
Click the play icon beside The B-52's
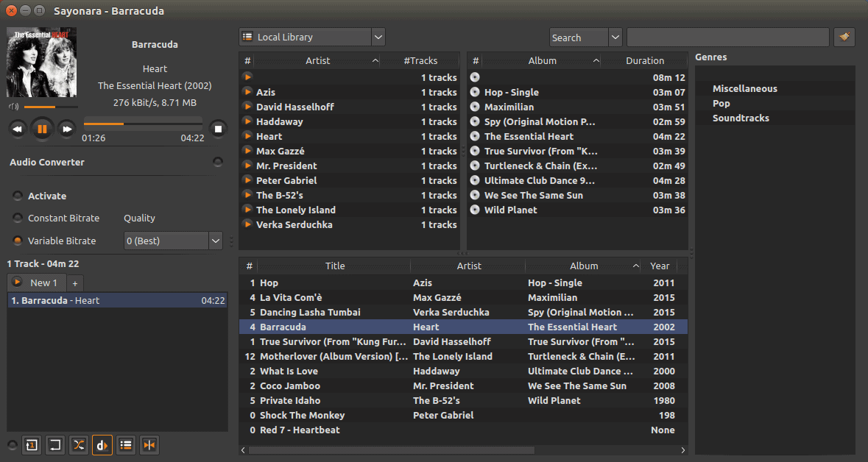point(248,195)
